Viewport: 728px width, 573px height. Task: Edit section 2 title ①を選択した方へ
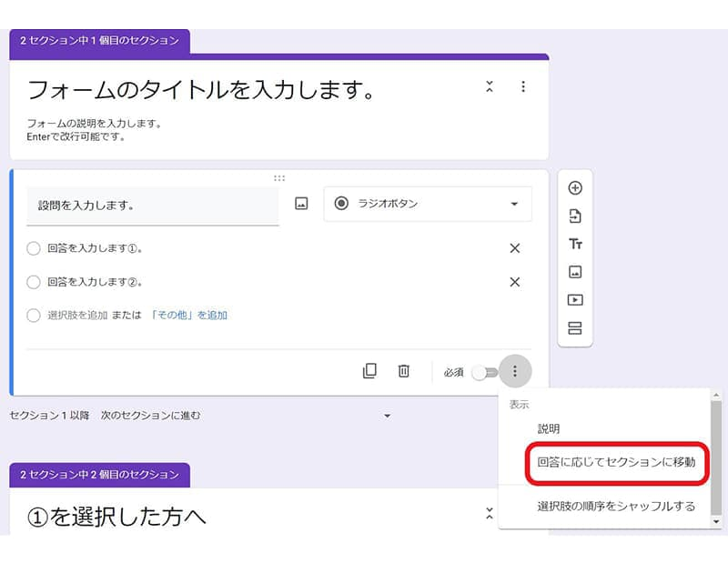pyautogui.click(x=116, y=517)
